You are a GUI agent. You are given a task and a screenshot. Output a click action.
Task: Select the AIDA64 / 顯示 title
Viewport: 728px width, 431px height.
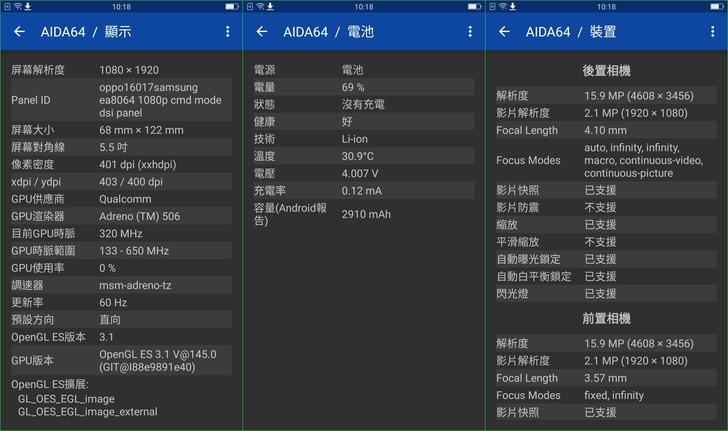[86, 32]
